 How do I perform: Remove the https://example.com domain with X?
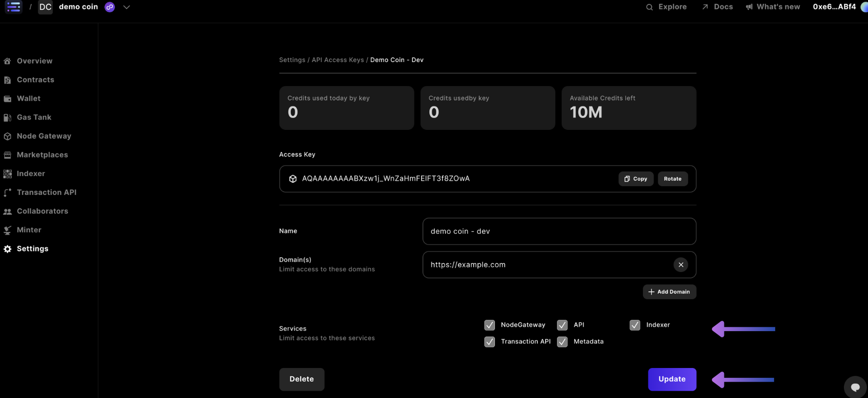click(x=680, y=265)
